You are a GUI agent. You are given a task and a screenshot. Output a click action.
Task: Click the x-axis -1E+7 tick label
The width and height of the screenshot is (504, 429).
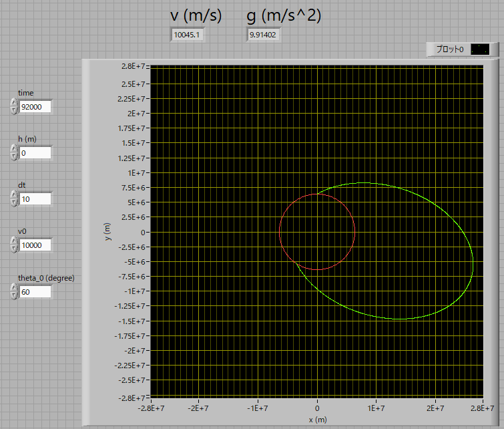coord(258,408)
